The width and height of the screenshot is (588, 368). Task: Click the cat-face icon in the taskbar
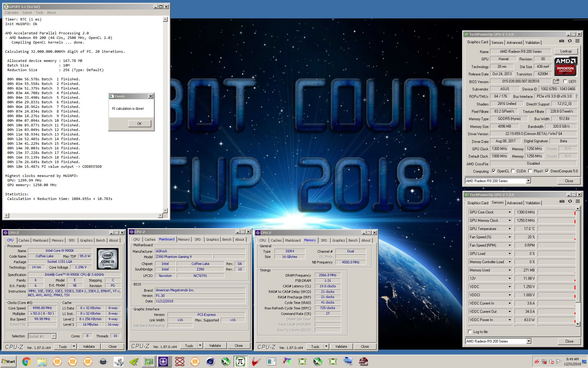pos(103,362)
